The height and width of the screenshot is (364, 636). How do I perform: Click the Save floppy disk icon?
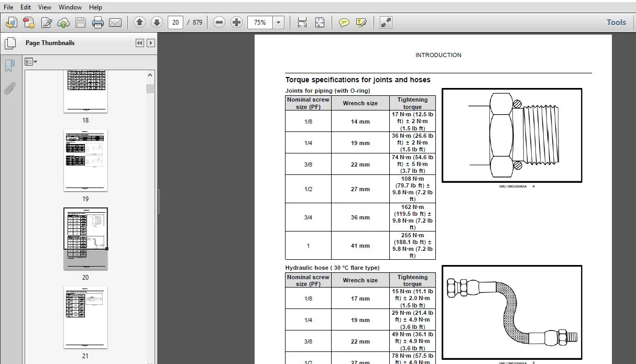(x=80, y=23)
